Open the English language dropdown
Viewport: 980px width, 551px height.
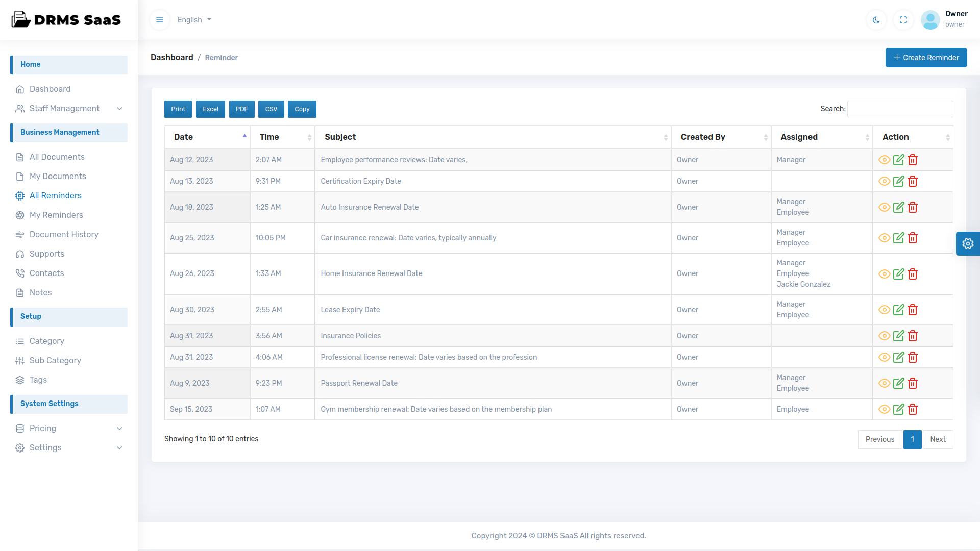pos(194,20)
